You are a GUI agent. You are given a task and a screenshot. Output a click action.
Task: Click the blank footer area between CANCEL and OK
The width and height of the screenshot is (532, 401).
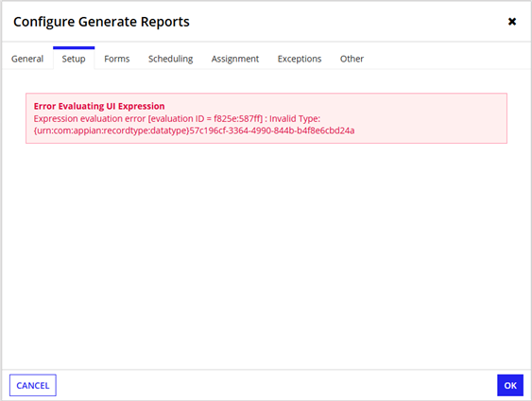pyautogui.click(x=277, y=385)
